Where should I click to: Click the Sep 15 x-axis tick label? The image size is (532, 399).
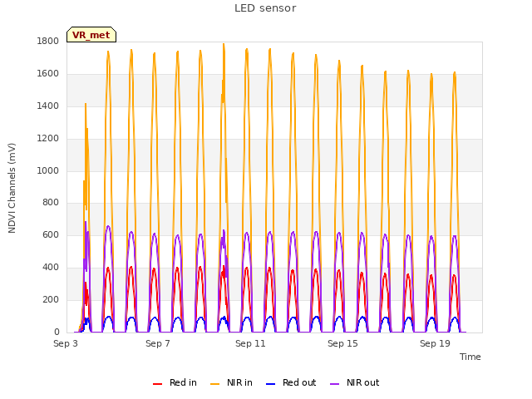[342, 343]
